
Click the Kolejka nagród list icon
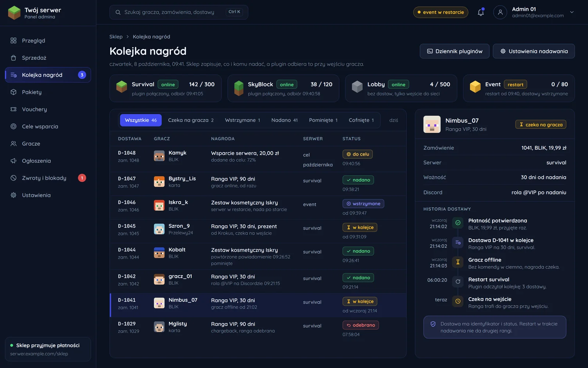(x=14, y=75)
